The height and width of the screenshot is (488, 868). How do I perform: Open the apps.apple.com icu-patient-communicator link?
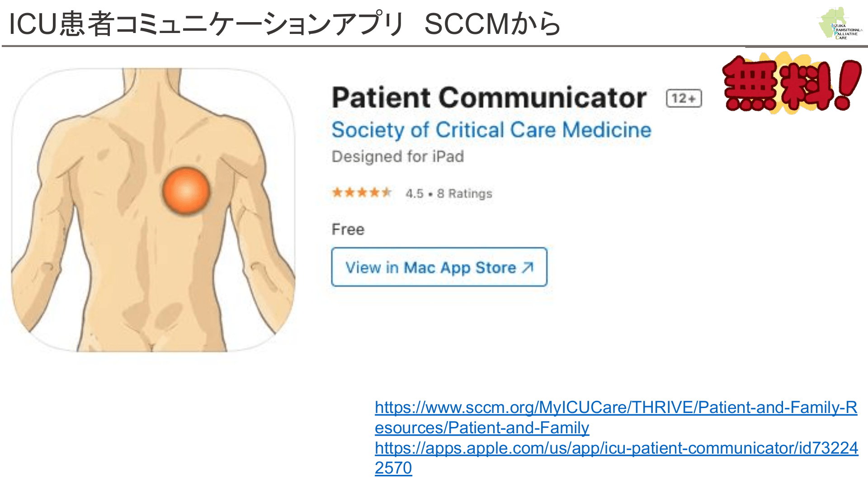pos(616,448)
